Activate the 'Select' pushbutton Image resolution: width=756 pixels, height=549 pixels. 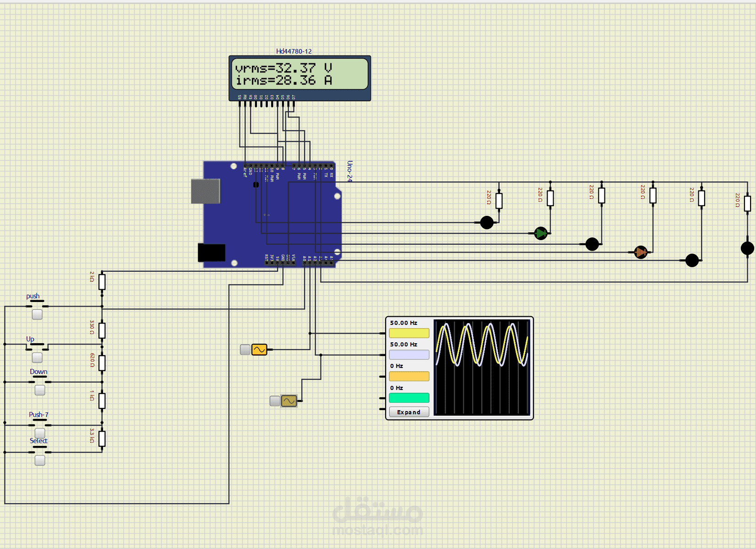pyautogui.click(x=40, y=460)
